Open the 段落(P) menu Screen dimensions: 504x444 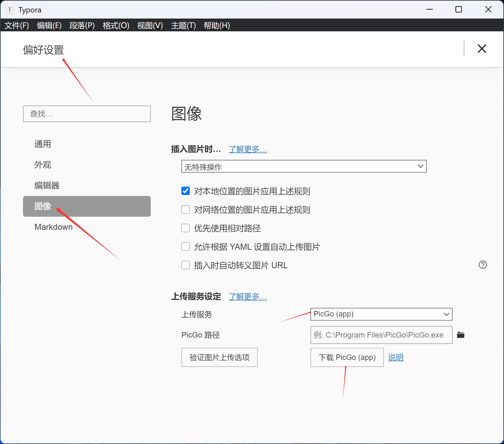click(82, 25)
